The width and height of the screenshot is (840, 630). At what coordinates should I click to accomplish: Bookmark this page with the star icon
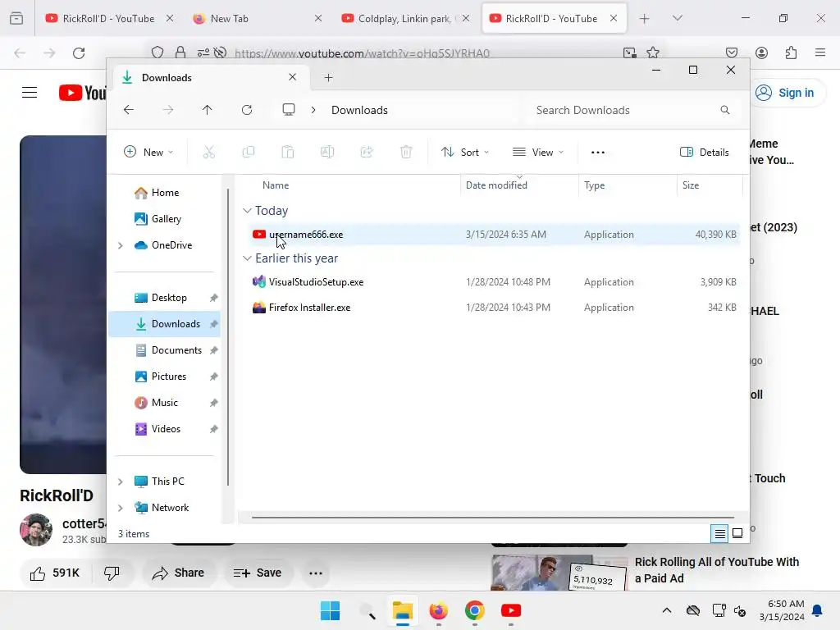pyautogui.click(x=652, y=52)
